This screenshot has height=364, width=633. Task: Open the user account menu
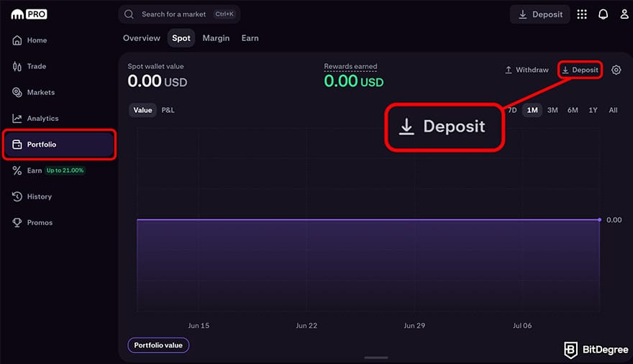(x=624, y=14)
